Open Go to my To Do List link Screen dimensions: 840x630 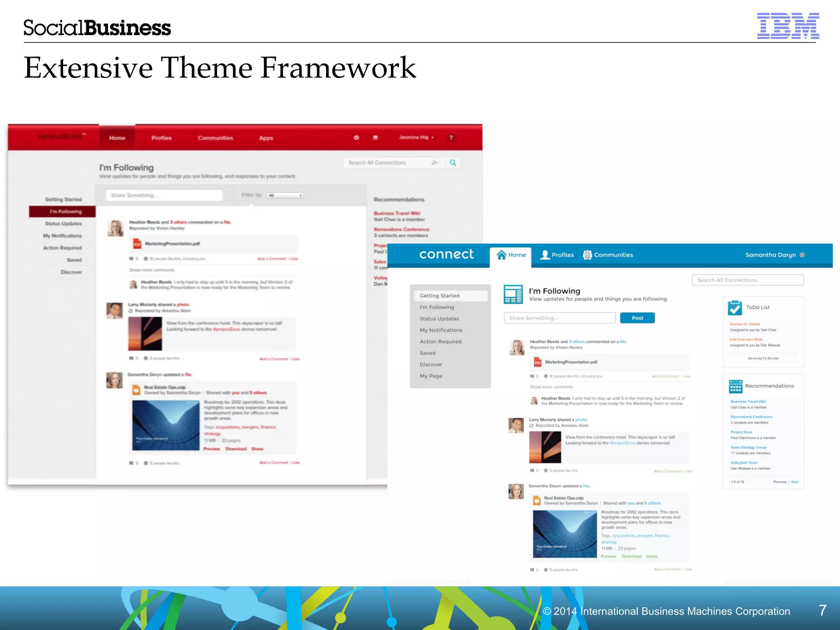click(763, 358)
